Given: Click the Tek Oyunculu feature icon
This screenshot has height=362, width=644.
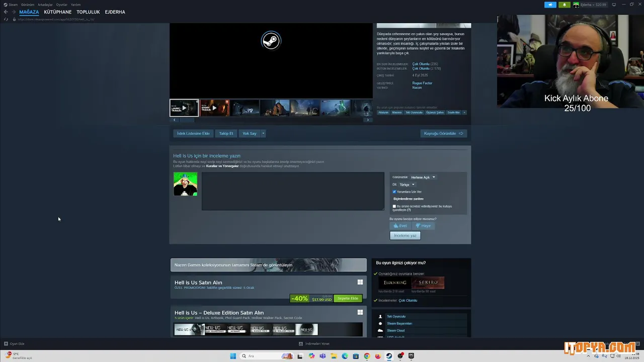Looking at the screenshot, I should 380,316.
